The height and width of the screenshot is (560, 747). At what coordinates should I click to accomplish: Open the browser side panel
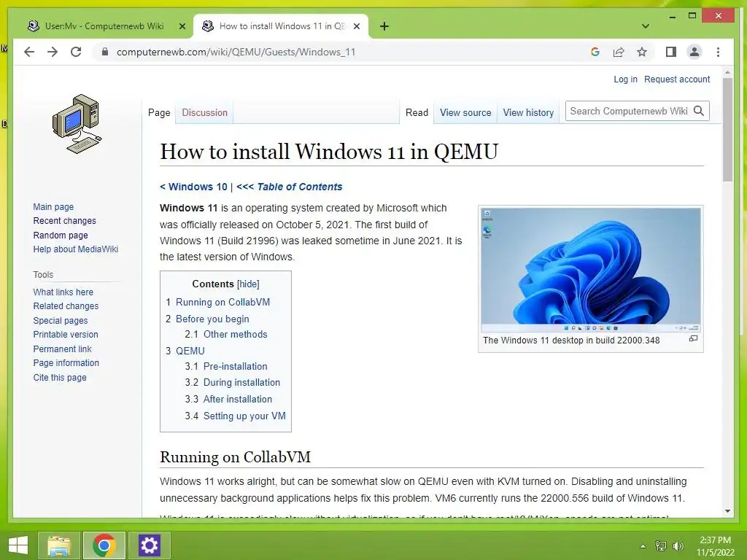[671, 52]
